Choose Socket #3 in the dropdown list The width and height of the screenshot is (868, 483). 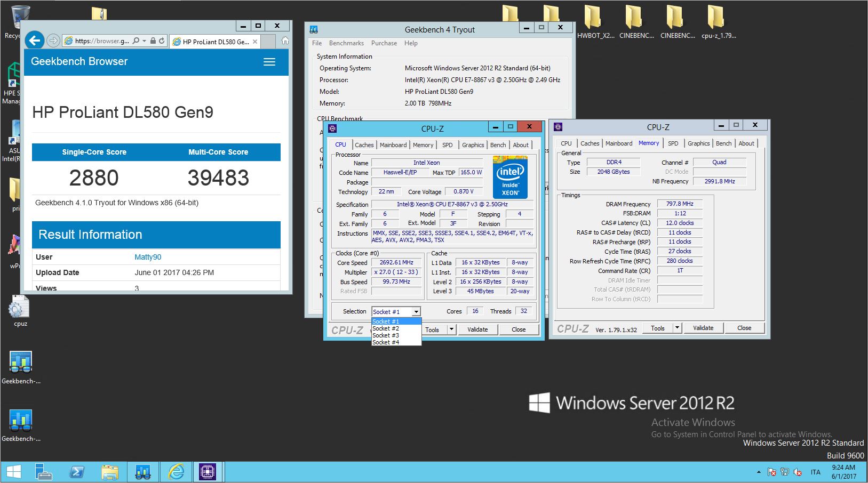tap(396, 335)
